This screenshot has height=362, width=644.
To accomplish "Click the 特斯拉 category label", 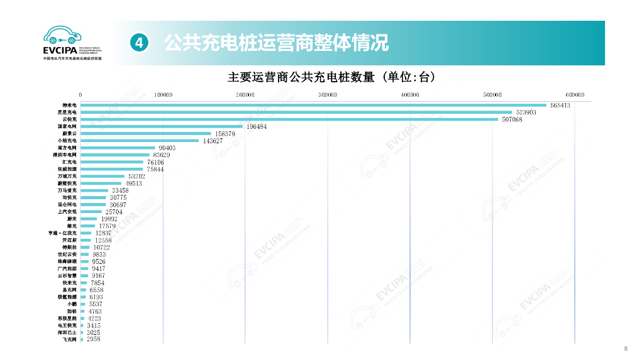I will [69, 247].
